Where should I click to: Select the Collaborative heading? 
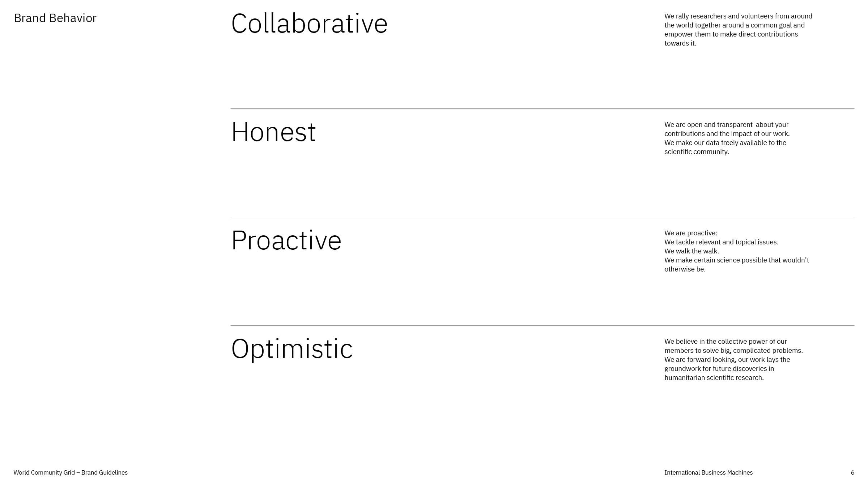(309, 23)
